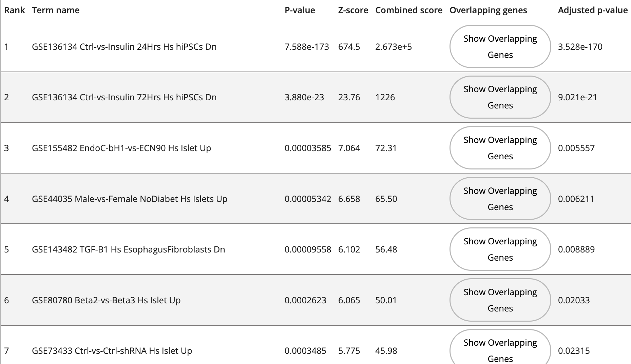Show overlapping genes for TGF-B1 EsophagusFibroblasts term

point(500,249)
